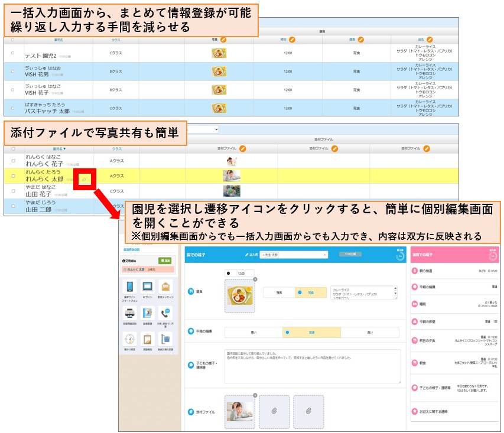The width and height of the screenshot is (504, 433).
Task: Open the phone call contact icon
Action: click(165, 312)
